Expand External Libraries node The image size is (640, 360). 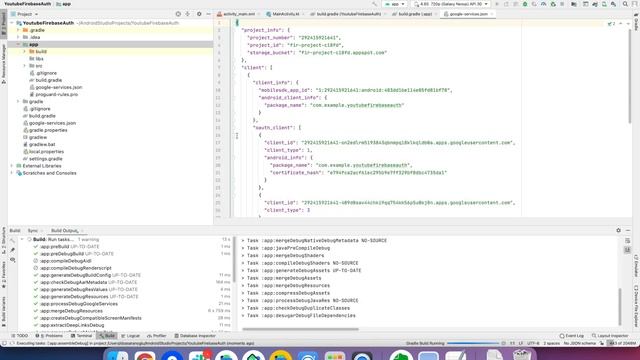click(x=12, y=166)
